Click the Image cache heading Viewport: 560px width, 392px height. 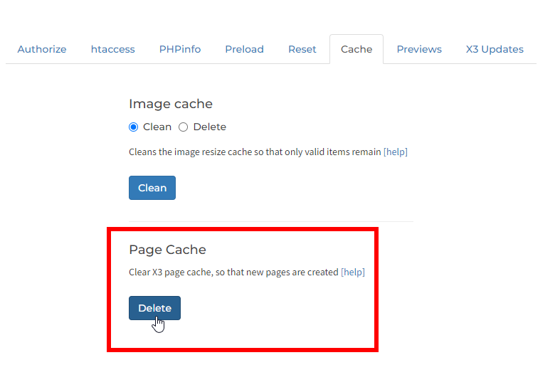point(171,104)
